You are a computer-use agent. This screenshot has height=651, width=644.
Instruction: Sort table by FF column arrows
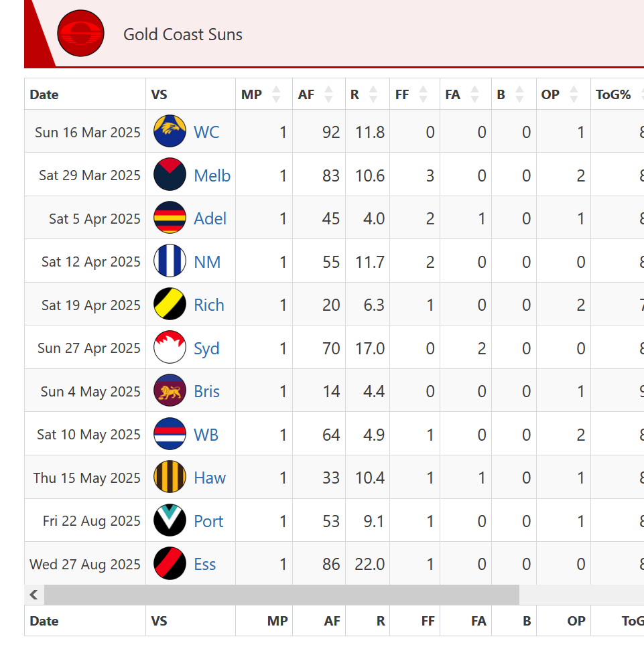pos(423,94)
